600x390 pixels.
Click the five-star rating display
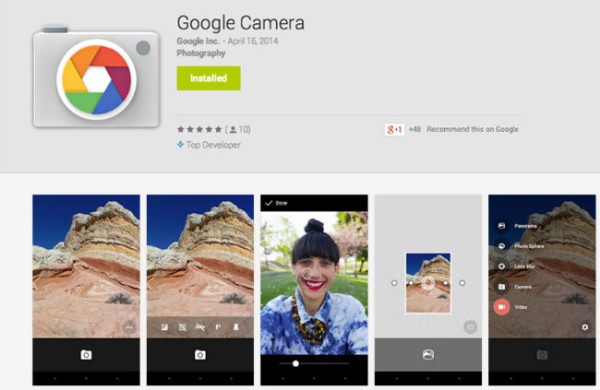click(x=199, y=129)
